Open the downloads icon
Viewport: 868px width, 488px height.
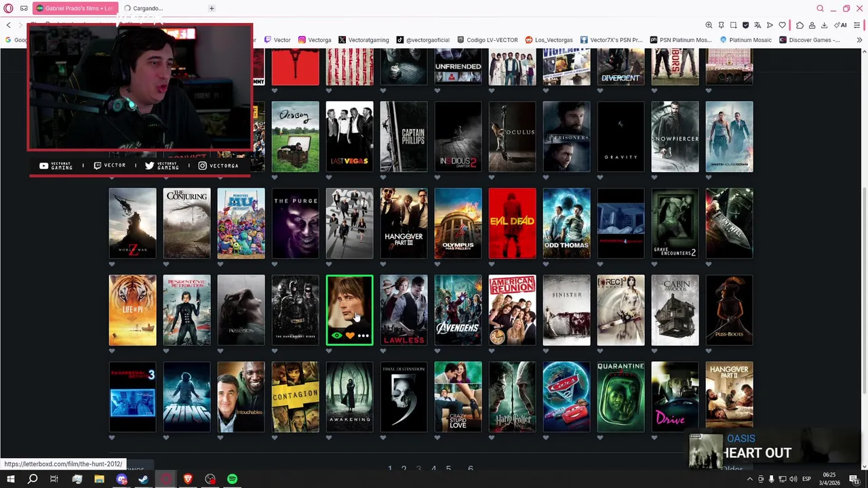(x=824, y=25)
